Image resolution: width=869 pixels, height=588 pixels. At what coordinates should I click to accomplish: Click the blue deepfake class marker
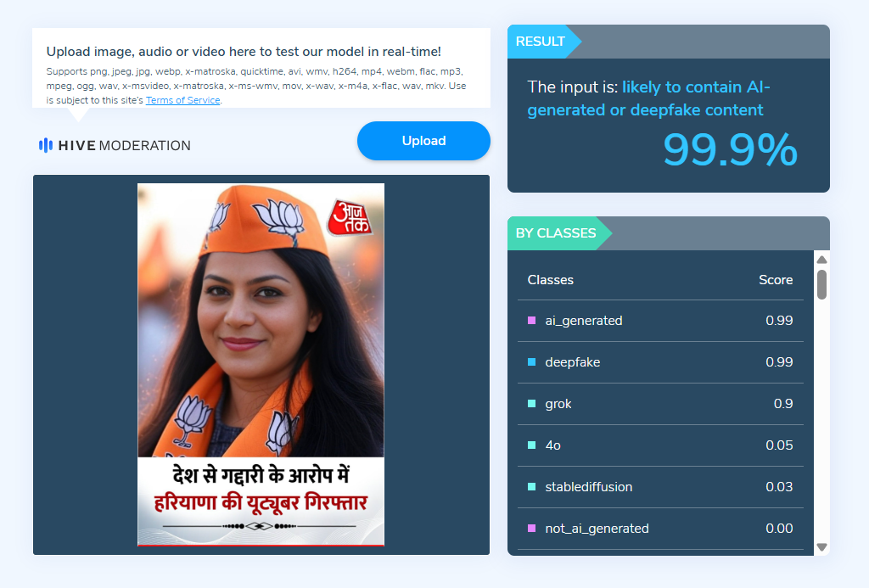click(x=531, y=362)
